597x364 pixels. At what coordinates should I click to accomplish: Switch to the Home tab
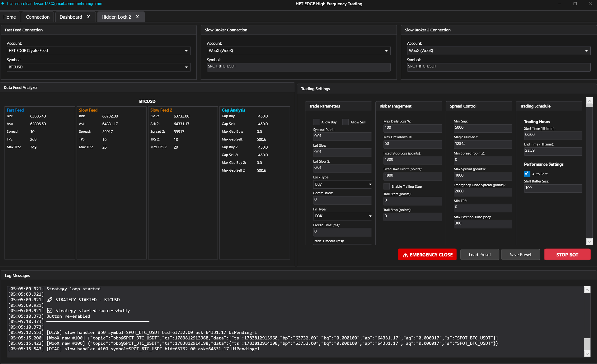10,17
